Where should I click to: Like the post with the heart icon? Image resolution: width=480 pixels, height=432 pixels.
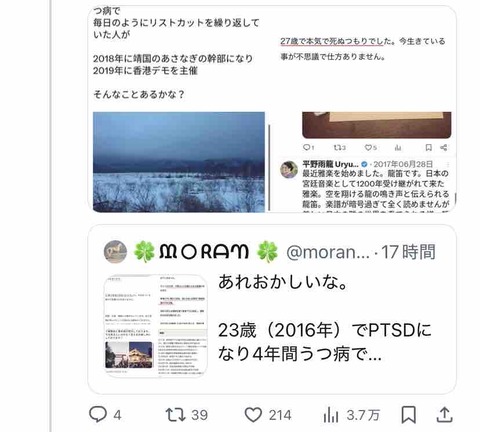253,415
